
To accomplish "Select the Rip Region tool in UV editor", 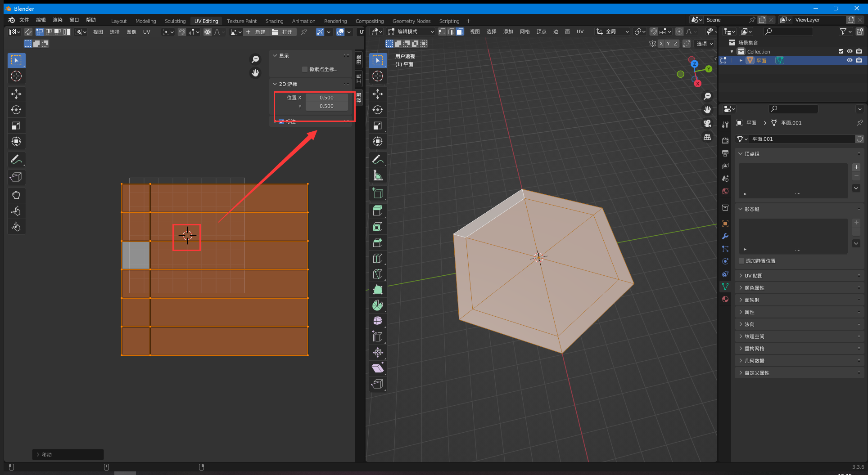I will (16, 177).
